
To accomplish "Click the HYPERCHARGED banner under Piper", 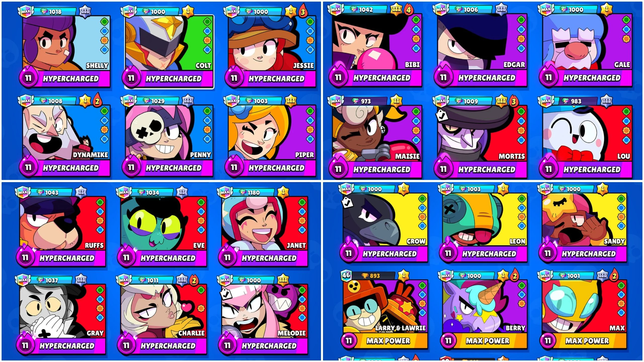I will point(276,168).
